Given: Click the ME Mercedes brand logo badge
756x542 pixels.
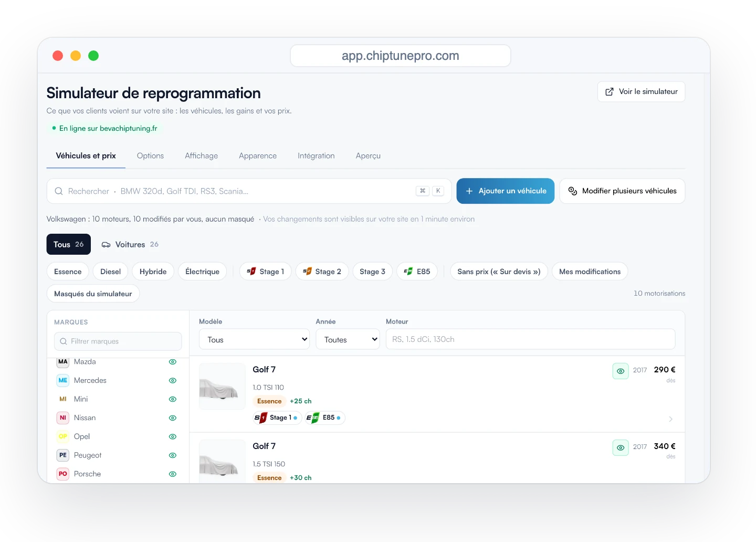Looking at the screenshot, I should (x=63, y=380).
